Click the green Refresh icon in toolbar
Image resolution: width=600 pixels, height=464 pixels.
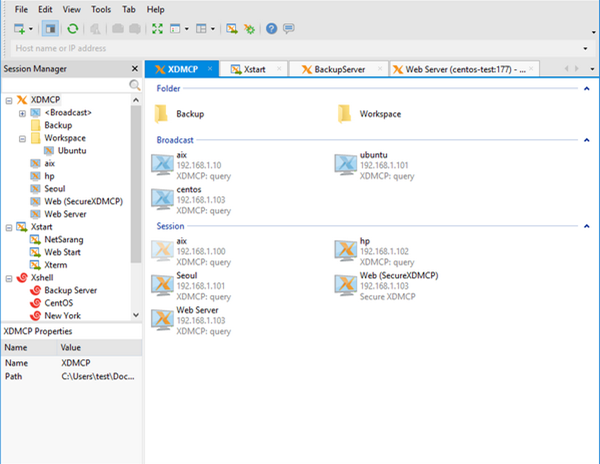pos(73,28)
